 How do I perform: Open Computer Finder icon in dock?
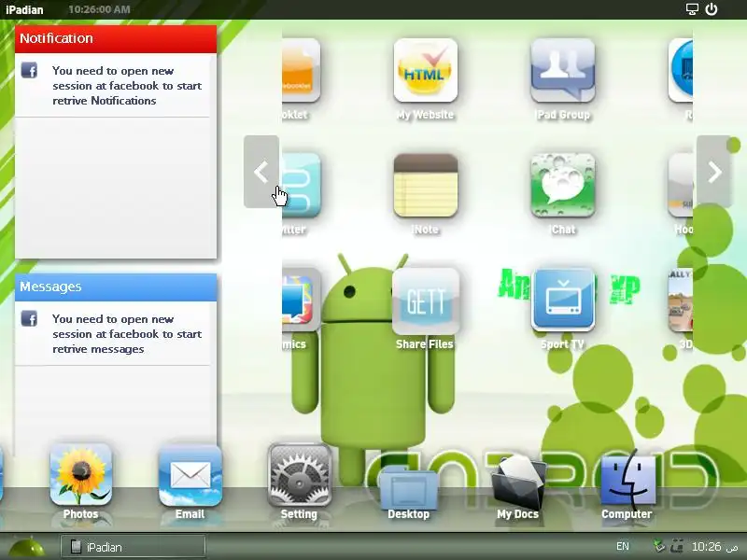[627, 479]
